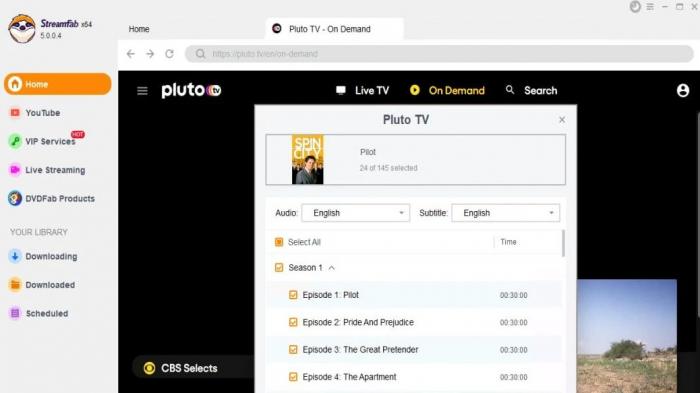Image resolution: width=700 pixels, height=393 pixels.
Task: Click the StreamFab sloth logo
Action: 22,29
